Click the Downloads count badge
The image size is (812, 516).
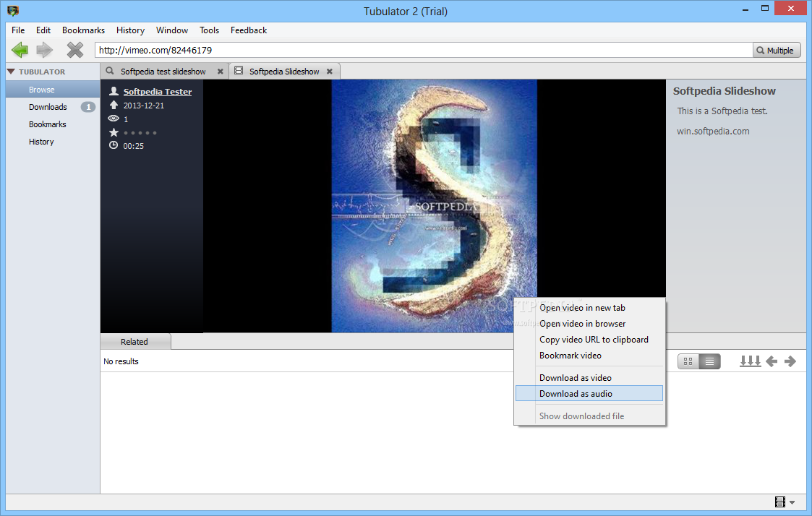pos(88,107)
